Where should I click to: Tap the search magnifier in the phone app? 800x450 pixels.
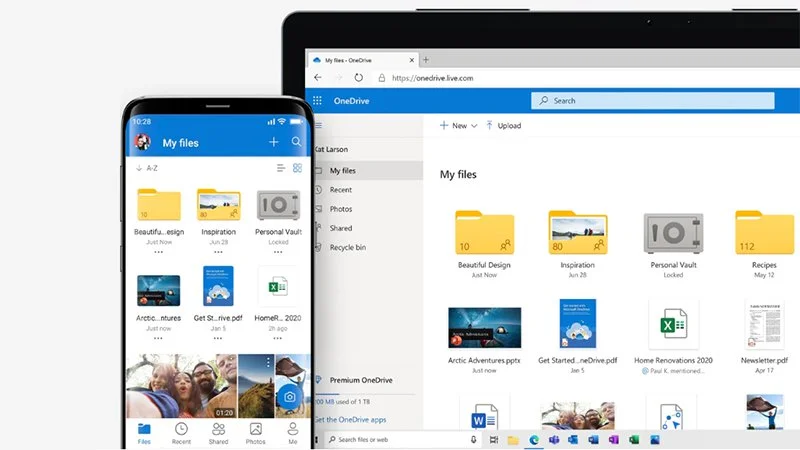(296, 142)
